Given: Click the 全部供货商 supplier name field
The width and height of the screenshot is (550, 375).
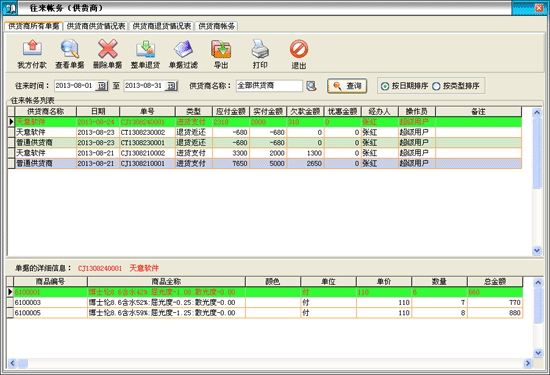Looking at the screenshot, I should pos(269,86).
